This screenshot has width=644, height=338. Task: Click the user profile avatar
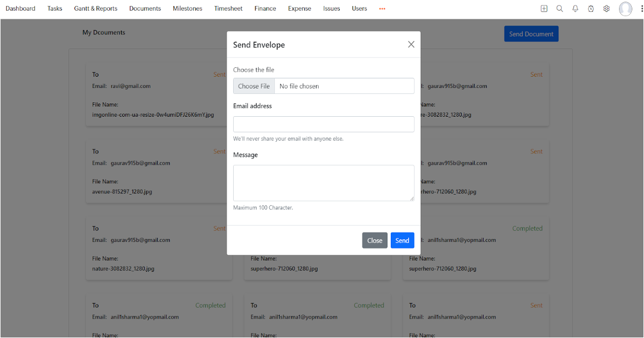coord(626,8)
